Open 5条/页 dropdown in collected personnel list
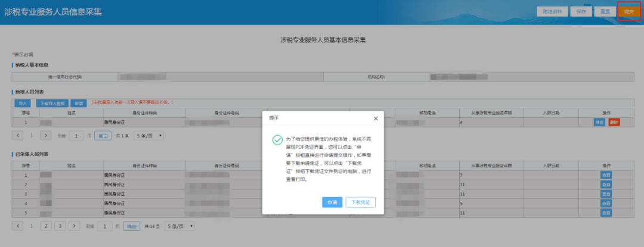Image resolution: width=644 pixels, height=247 pixels. click(180, 226)
